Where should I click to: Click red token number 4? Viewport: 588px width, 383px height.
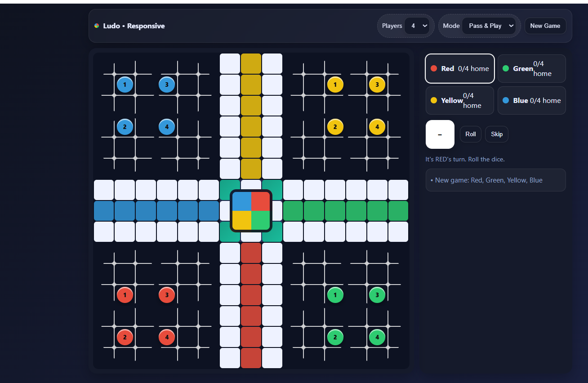click(x=167, y=337)
